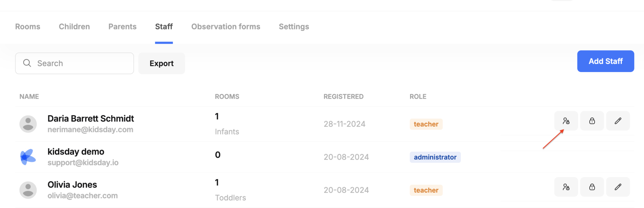Select the Settings tab
Screen dimensions: 644x208
pos(294,27)
